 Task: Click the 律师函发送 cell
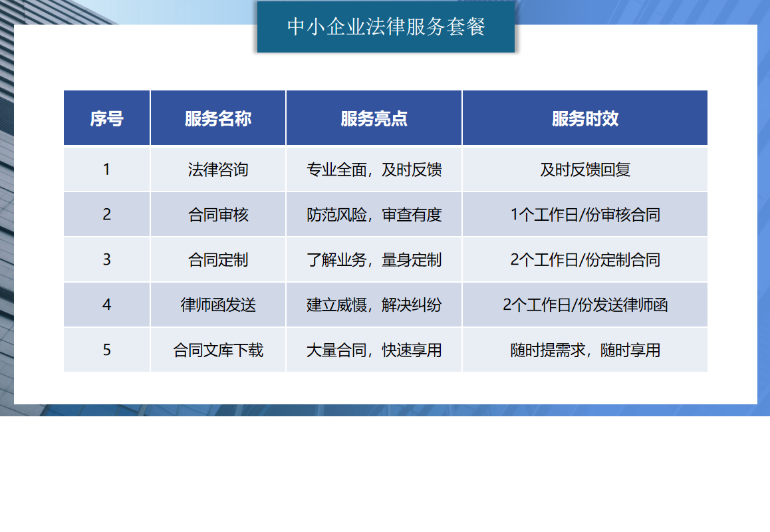point(218,305)
